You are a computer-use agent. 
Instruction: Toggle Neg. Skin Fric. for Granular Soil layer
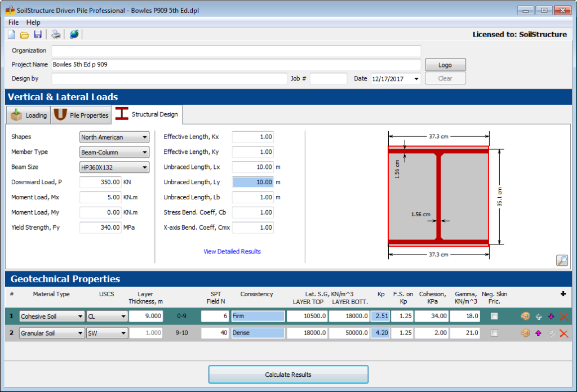494,333
